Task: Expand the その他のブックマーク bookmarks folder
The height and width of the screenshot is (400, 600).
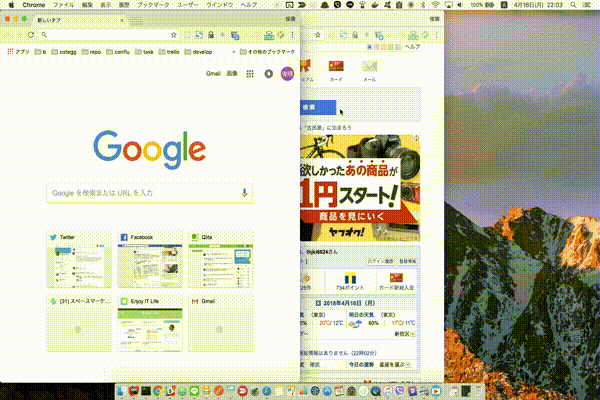Action: 266,51
